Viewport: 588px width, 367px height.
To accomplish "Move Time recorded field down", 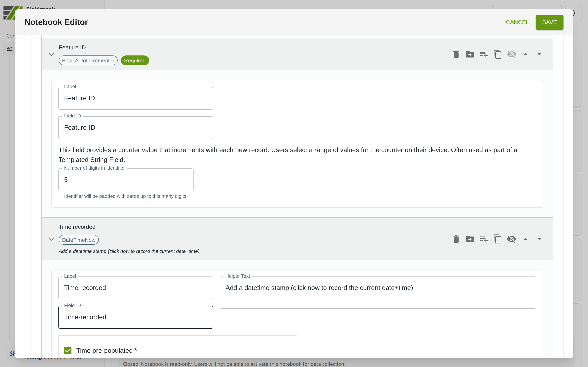I will click(539, 239).
